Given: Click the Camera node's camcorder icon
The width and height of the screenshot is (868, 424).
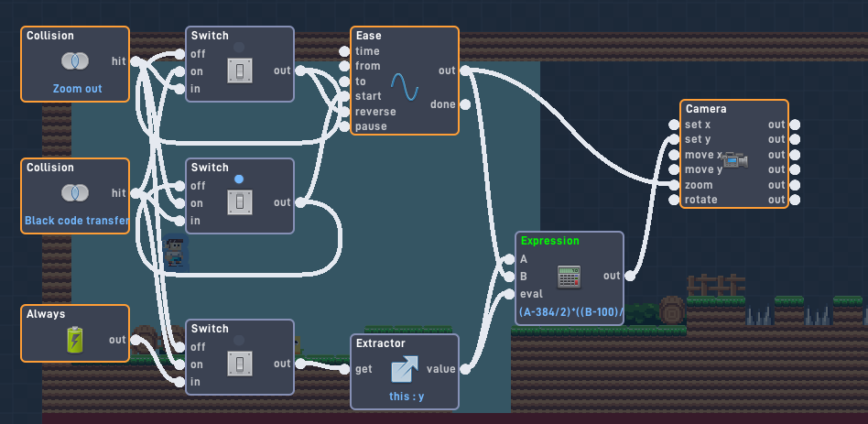Looking at the screenshot, I should (x=735, y=160).
